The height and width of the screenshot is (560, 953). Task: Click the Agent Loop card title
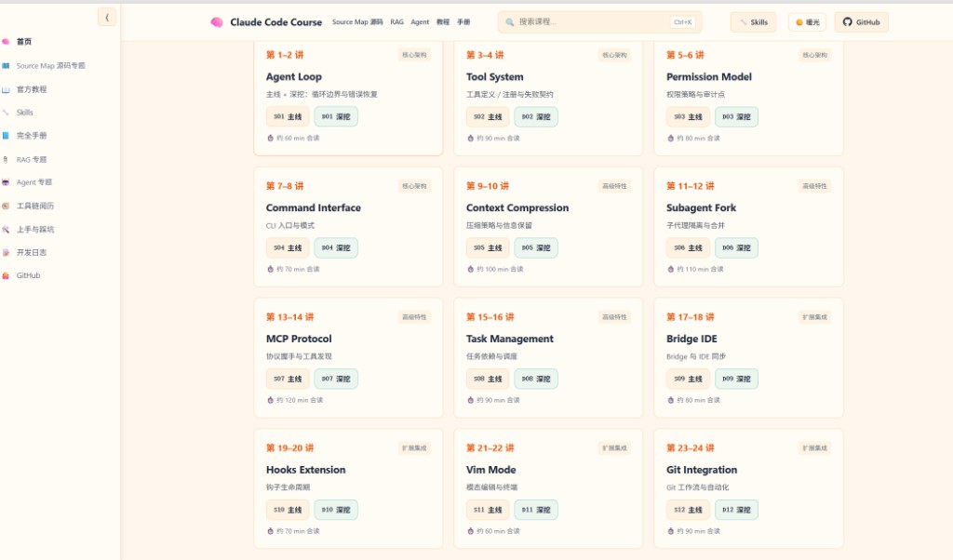pos(293,76)
